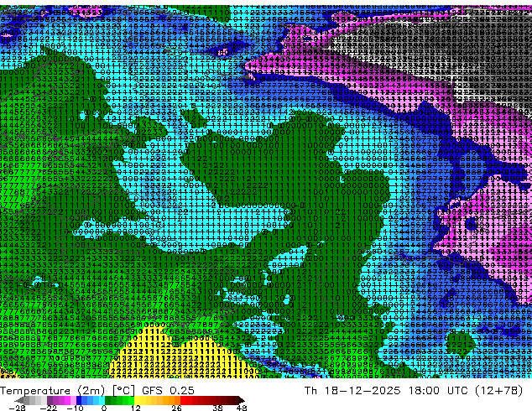The height and width of the screenshot is (411, 532).
Task: Click the 48 legend label
Action: [x=242, y=408]
